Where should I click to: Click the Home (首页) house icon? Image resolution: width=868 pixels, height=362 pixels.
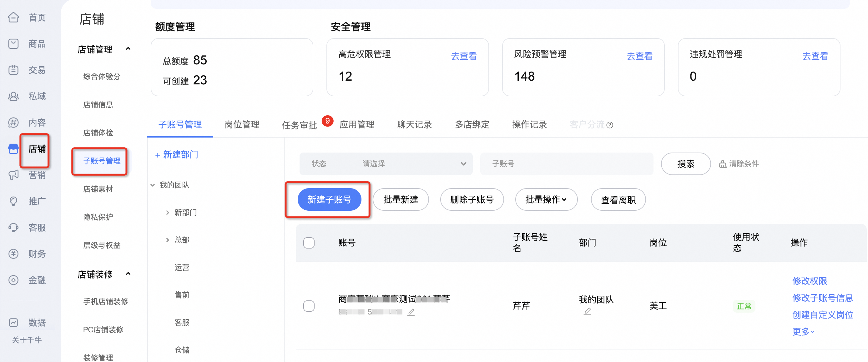coord(13,17)
